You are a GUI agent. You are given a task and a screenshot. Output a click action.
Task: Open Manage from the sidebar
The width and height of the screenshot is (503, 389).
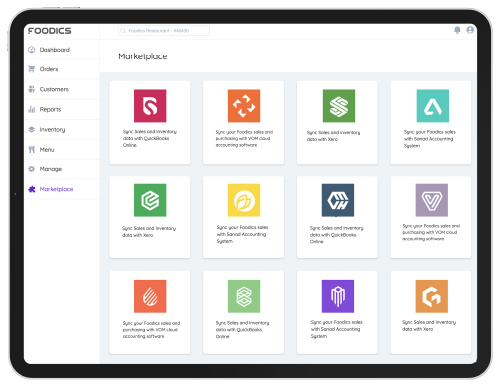tap(62, 169)
